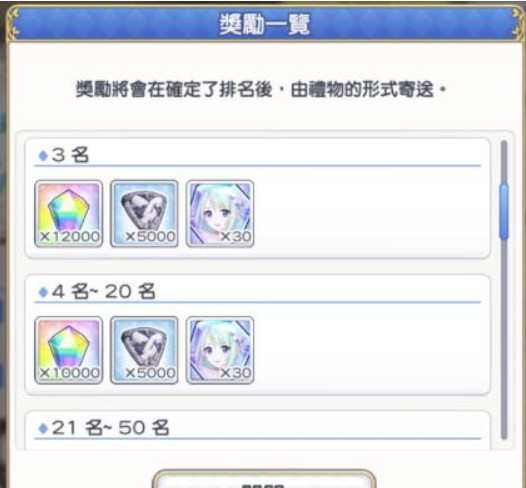Open the character shard ×30 under 4 名~20 名

pyautogui.click(x=220, y=350)
